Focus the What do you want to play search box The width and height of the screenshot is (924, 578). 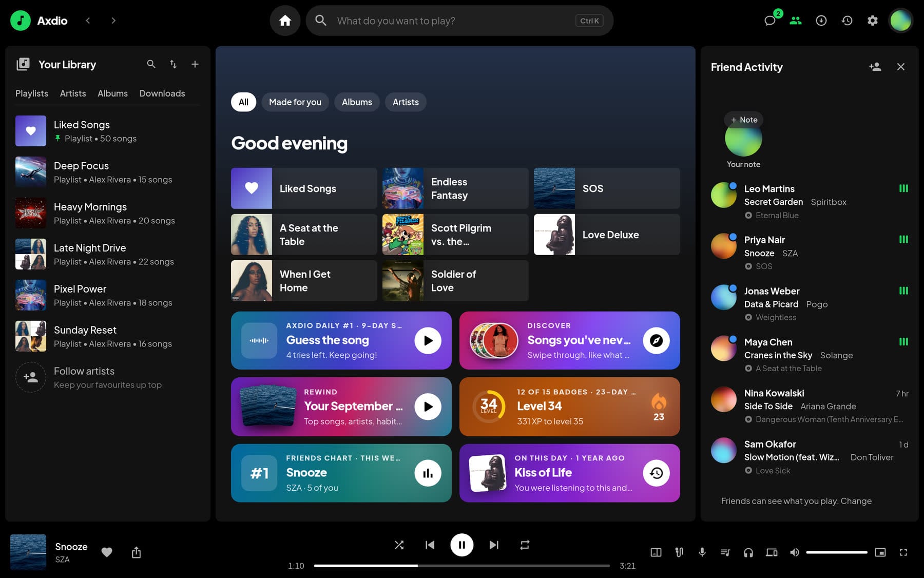(x=459, y=21)
